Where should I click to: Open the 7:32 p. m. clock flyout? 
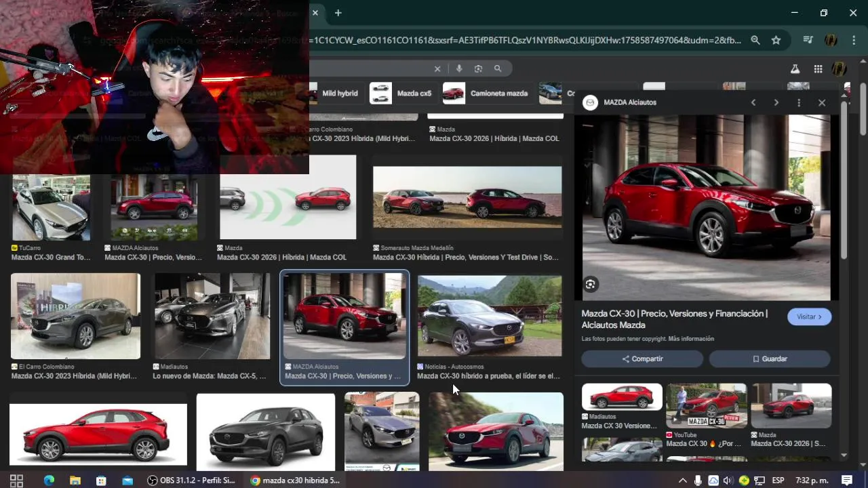[812, 481]
